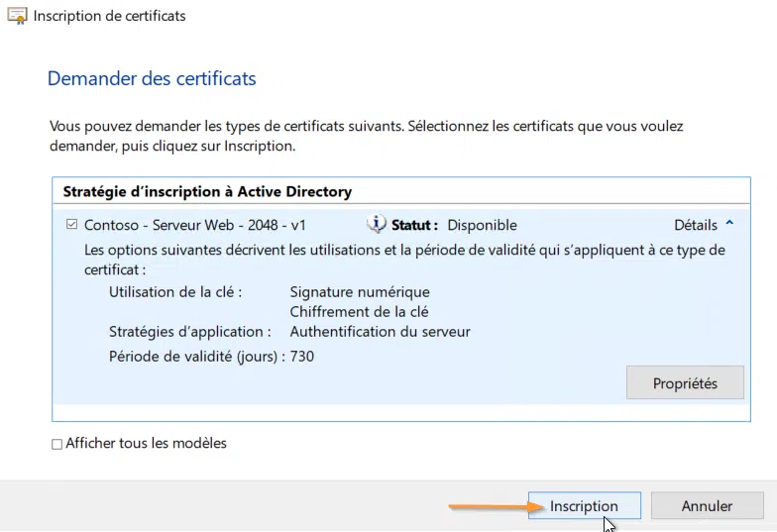Cancel with the Annuler button
The image size is (777, 532).
707,506
